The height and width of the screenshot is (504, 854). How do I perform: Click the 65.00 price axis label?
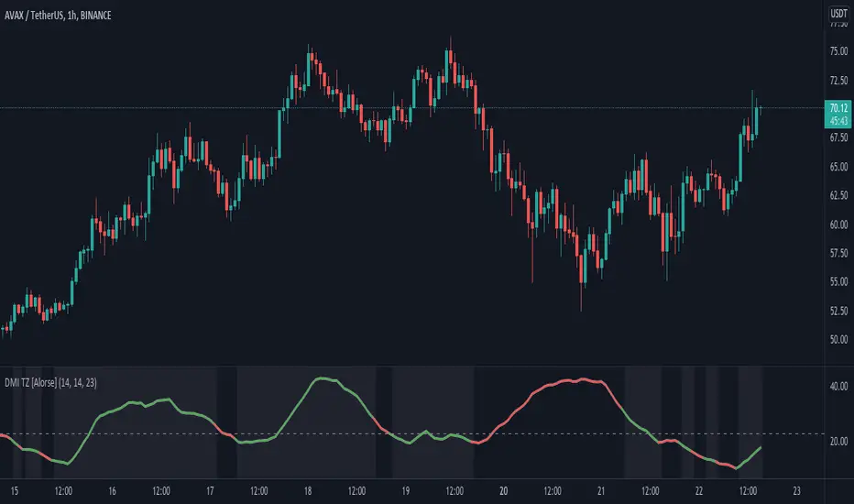[x=838, y=167]
